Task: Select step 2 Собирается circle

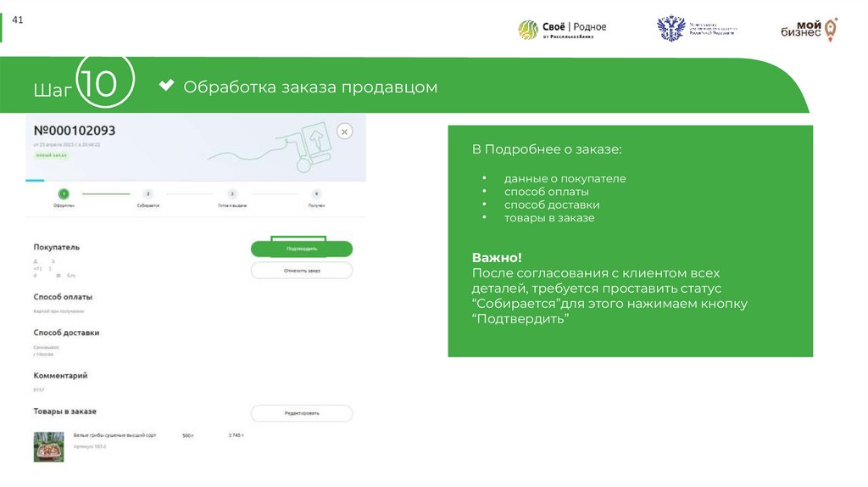Action: 147,194
